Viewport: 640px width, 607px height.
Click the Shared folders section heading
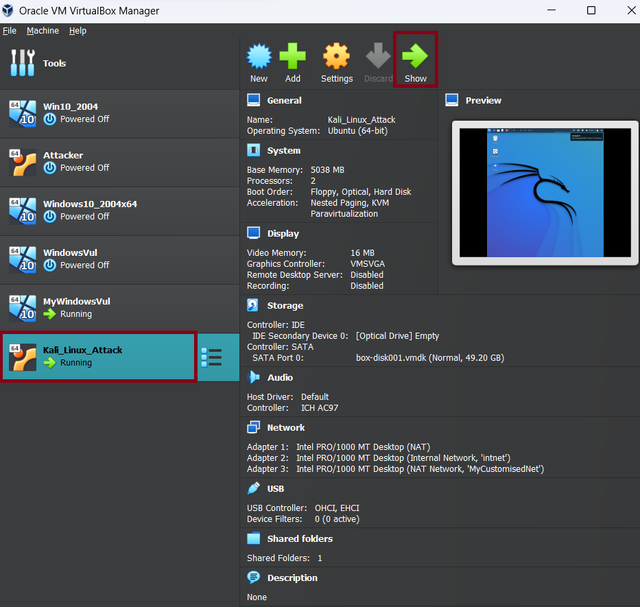click(300, 539)
